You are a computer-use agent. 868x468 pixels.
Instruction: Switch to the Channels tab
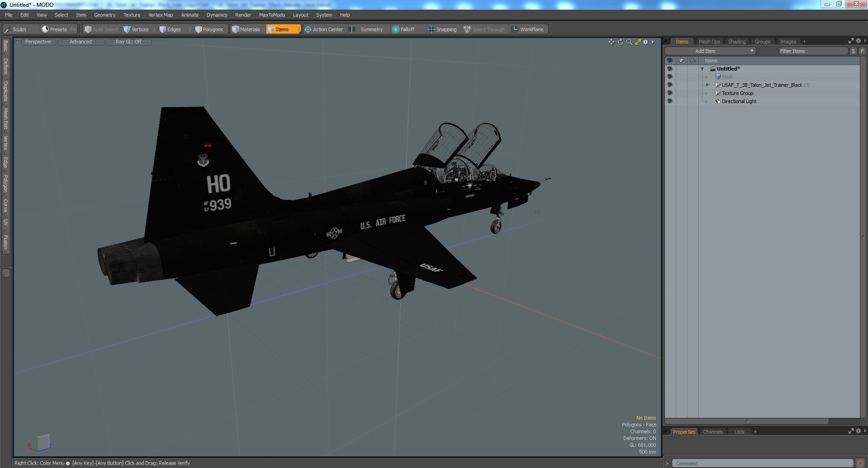[x=712, y=432]
